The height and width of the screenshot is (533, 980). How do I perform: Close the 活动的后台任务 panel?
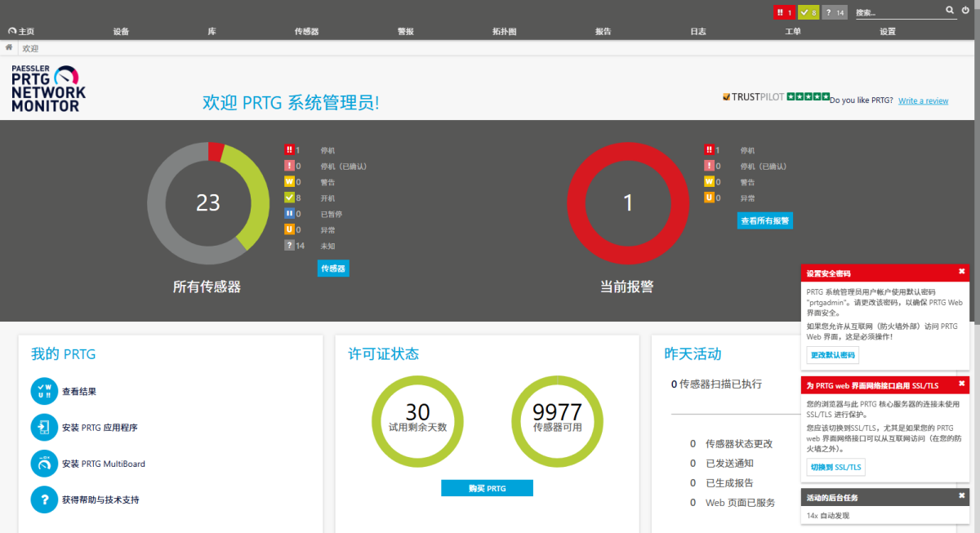961,496
